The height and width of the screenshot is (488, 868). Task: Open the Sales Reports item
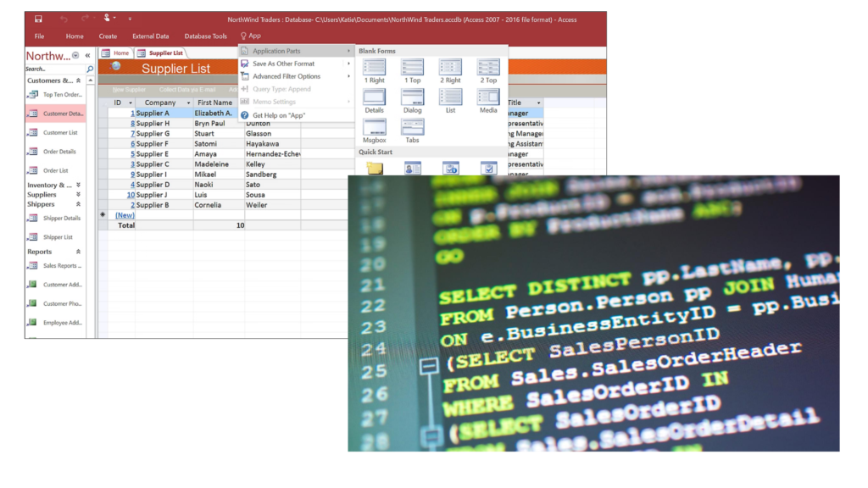click(x=55, y=266)
